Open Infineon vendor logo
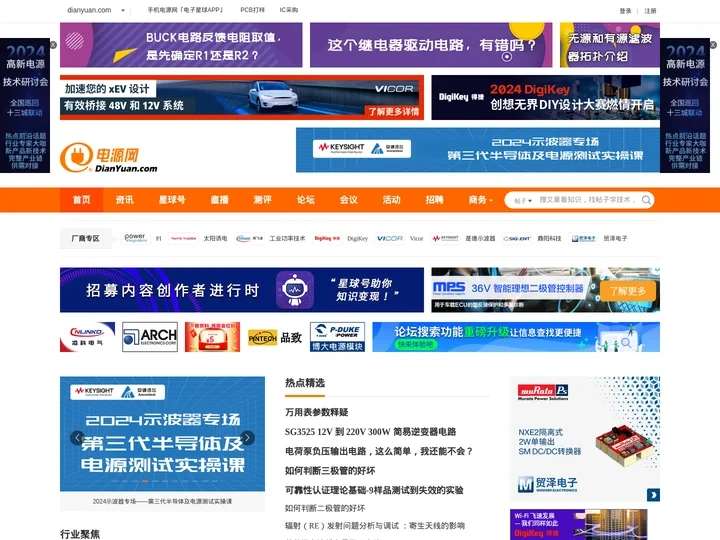This screenshot has width=720, height=540. pyautogui.click(x=249, y=238)
